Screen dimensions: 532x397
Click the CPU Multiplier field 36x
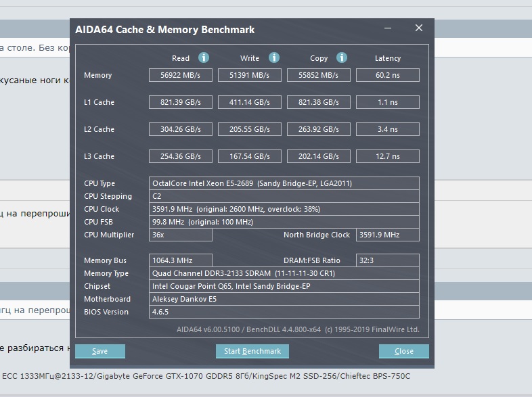(181, 235)
